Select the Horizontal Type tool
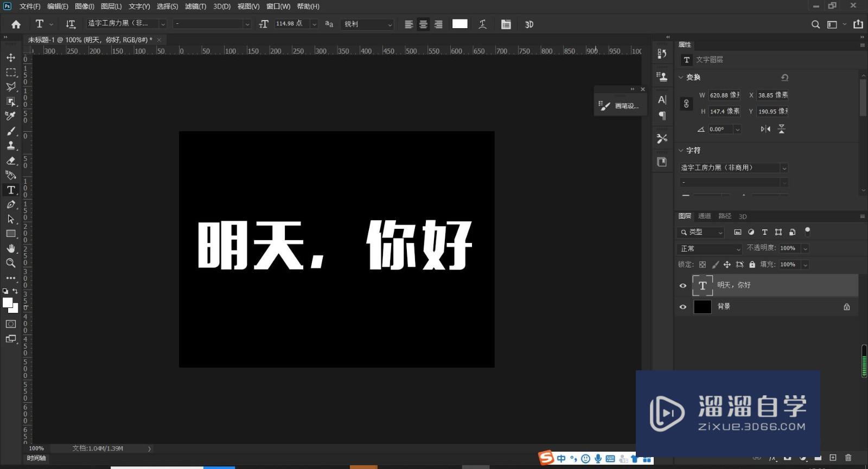This screenshot has width=868, height=469. coord(11,190)
